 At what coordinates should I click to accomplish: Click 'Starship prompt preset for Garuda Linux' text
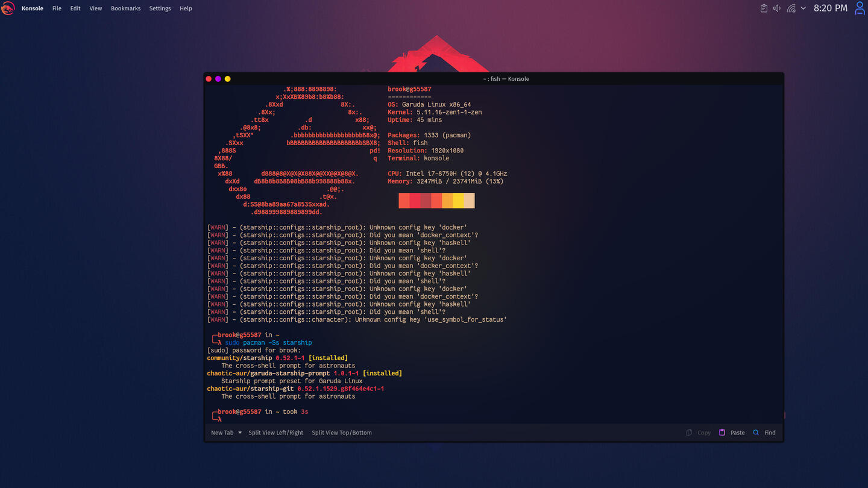pyautogui.click(x=292, y=381)
